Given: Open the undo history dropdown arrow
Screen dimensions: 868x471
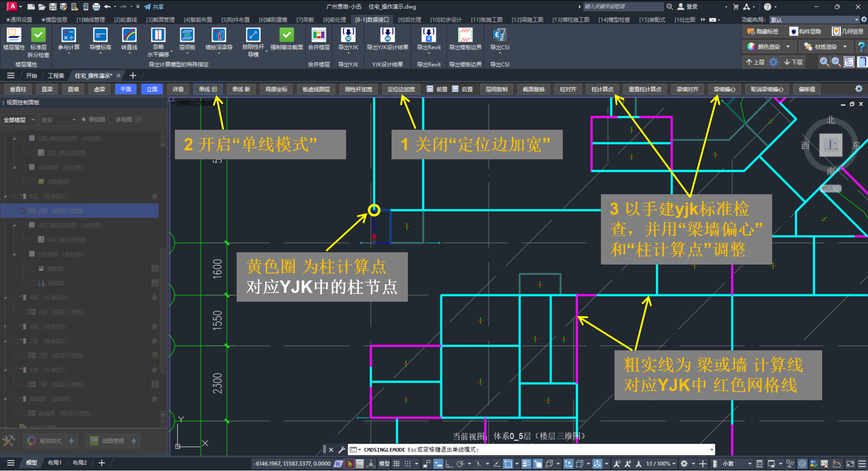Looking at the screenshot, I should (115, 7).
